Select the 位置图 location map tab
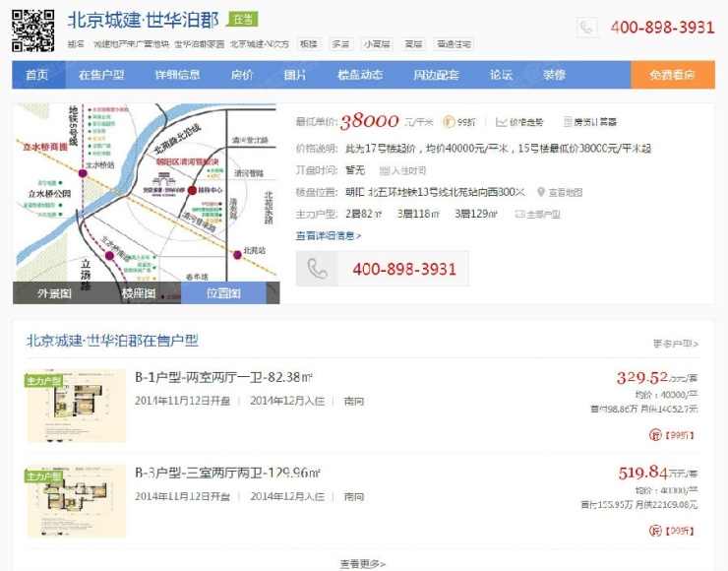 pyautogui.click(x=223, y=293)
